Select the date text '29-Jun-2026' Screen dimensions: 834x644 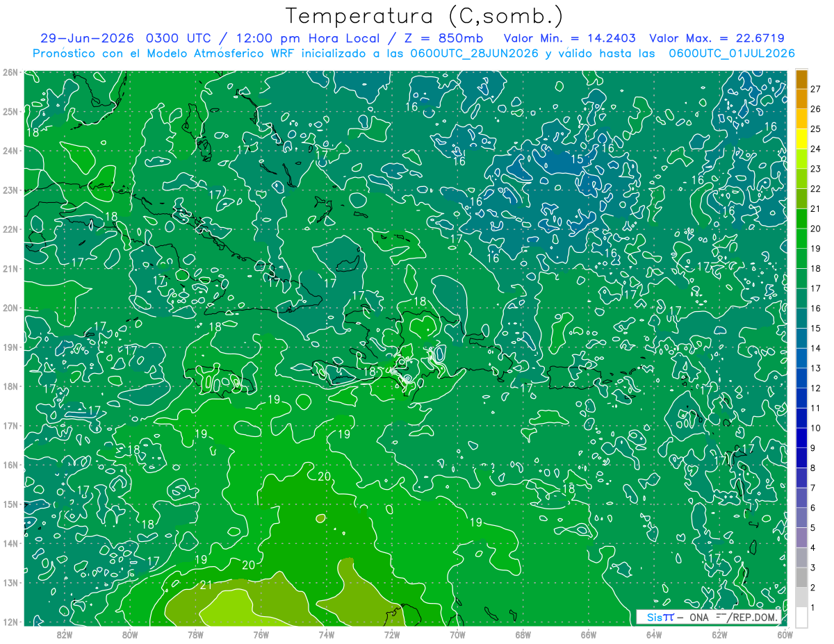pos(88,38)
